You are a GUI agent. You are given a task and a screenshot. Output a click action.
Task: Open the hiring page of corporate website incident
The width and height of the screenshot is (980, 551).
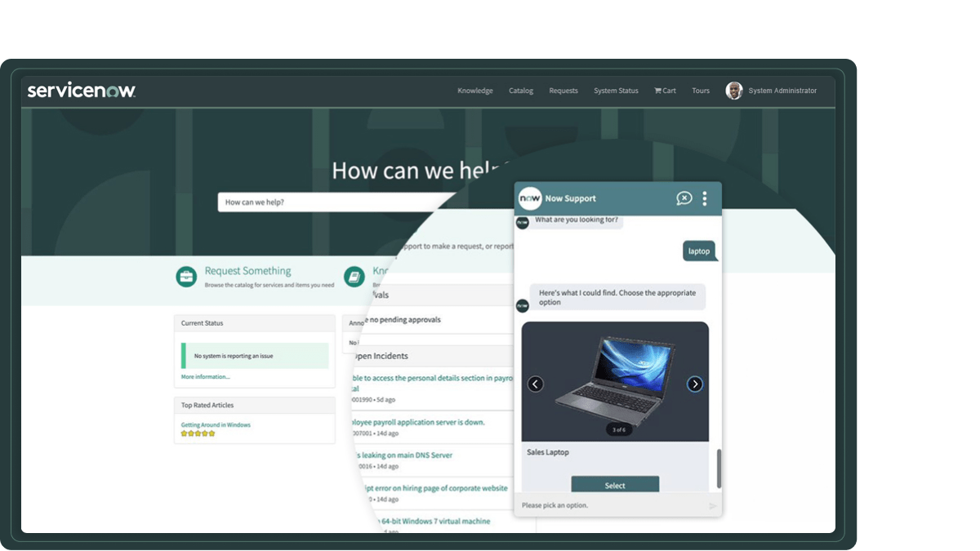point(434,488)
